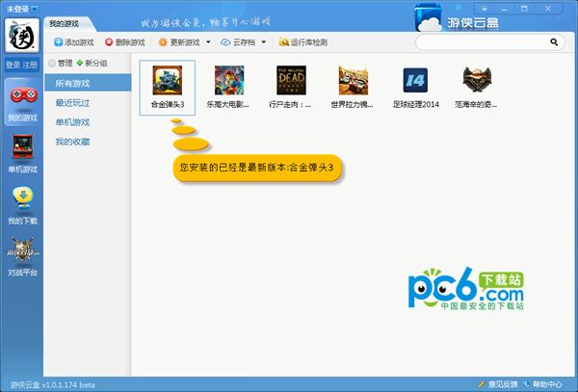Select the 合金弹头3 game icon
578x392 pixels.
coord(168,82)
